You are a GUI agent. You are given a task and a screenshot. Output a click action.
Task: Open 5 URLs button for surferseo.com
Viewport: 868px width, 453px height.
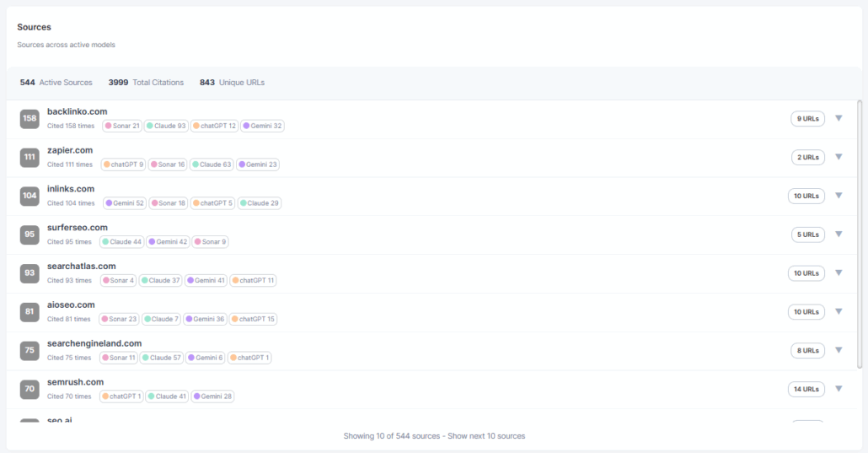[807, 235]
